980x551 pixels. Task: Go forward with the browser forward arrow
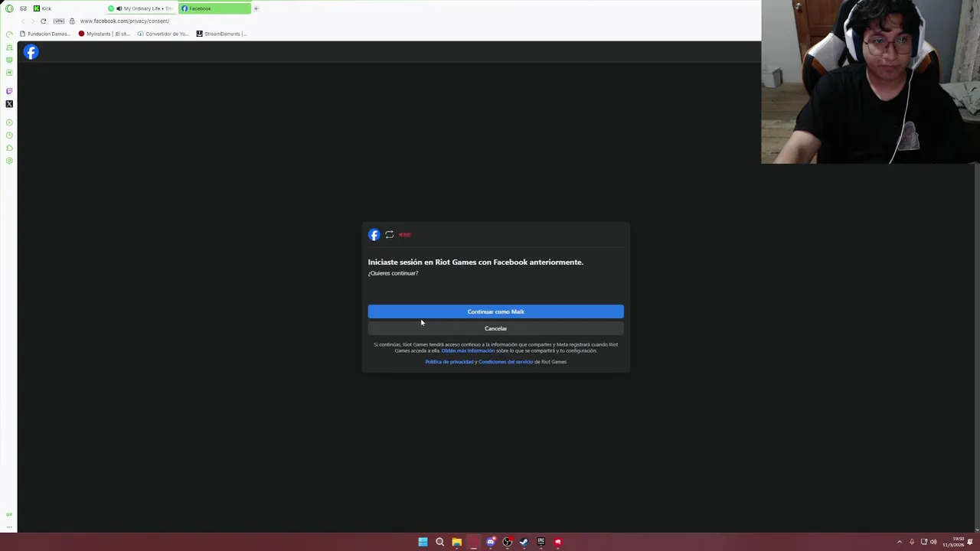pos(33,21)
